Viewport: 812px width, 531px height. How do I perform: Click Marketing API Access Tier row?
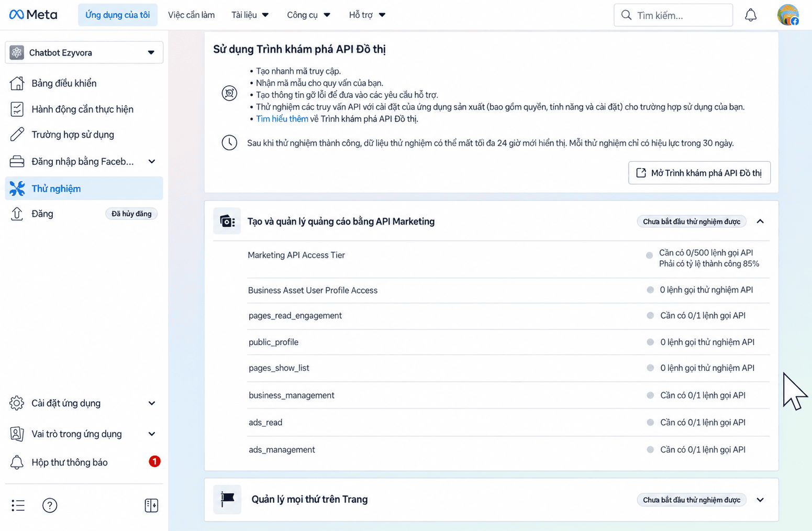(508, 259)
